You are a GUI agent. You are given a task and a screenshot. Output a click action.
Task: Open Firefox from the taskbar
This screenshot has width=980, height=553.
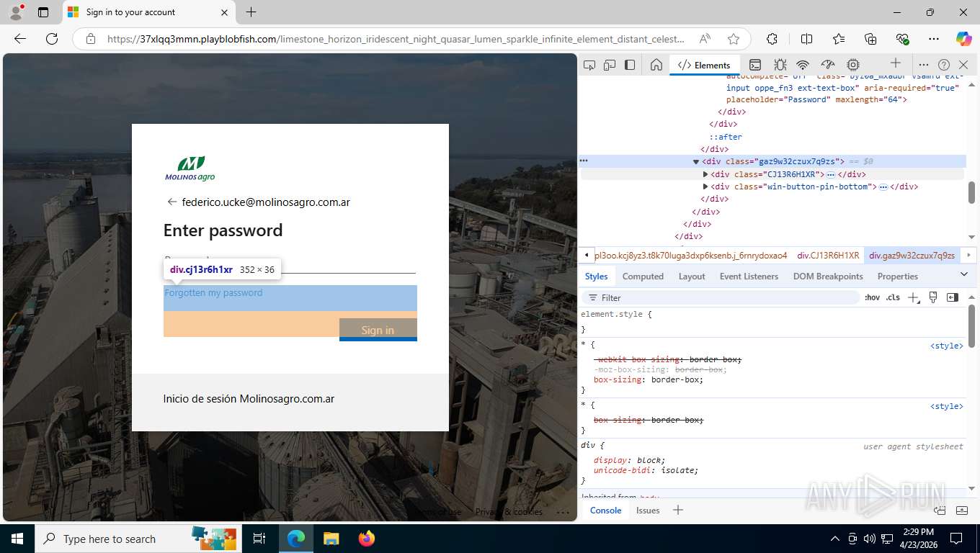click(x=367, y=539)
